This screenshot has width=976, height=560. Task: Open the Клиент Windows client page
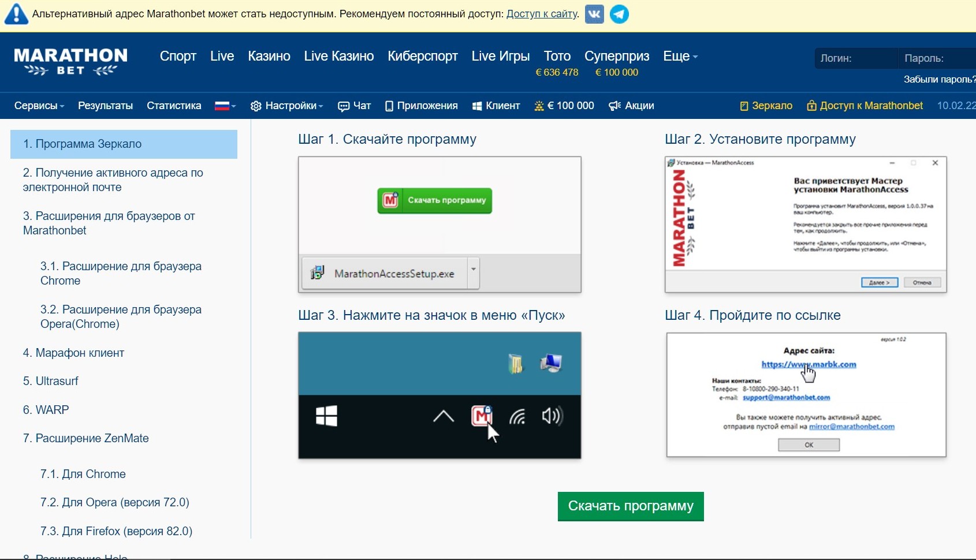tap(496, 106)
